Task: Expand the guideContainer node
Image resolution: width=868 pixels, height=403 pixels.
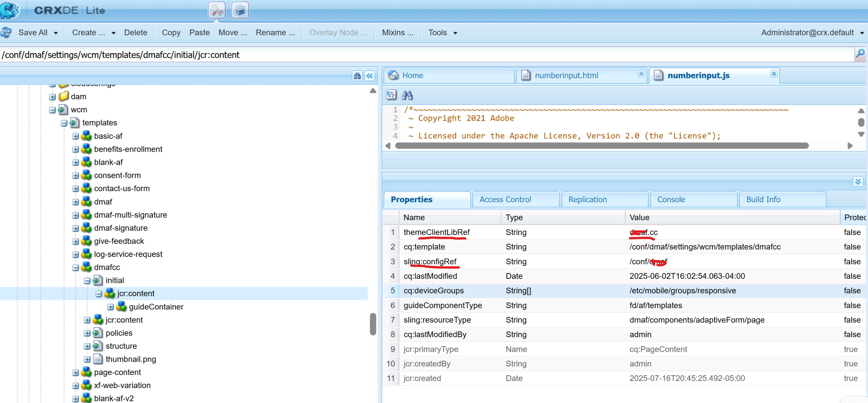Action: [110, 307]
